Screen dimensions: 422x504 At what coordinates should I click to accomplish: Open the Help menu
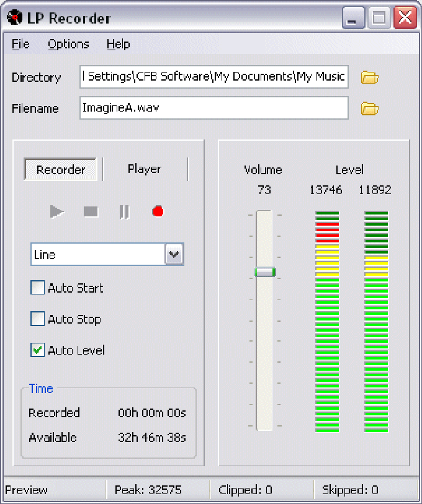(119, 44)
